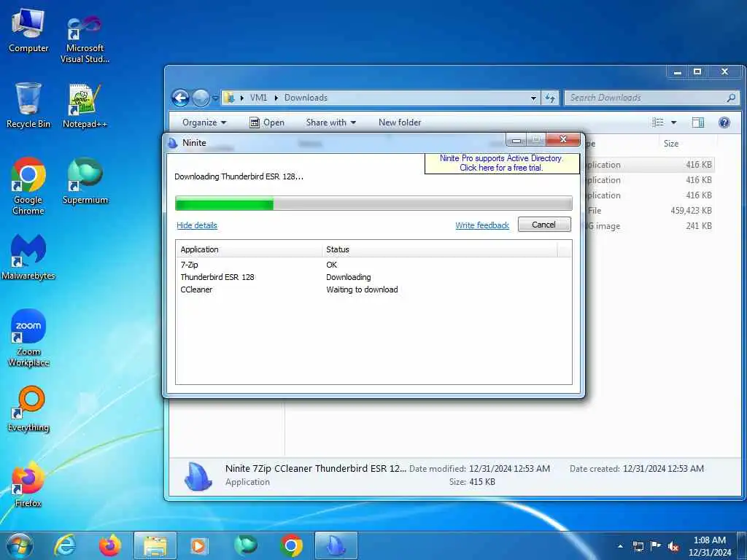Click the Write feedback link
Screen dimensions: 747x560
coord(482,225)
